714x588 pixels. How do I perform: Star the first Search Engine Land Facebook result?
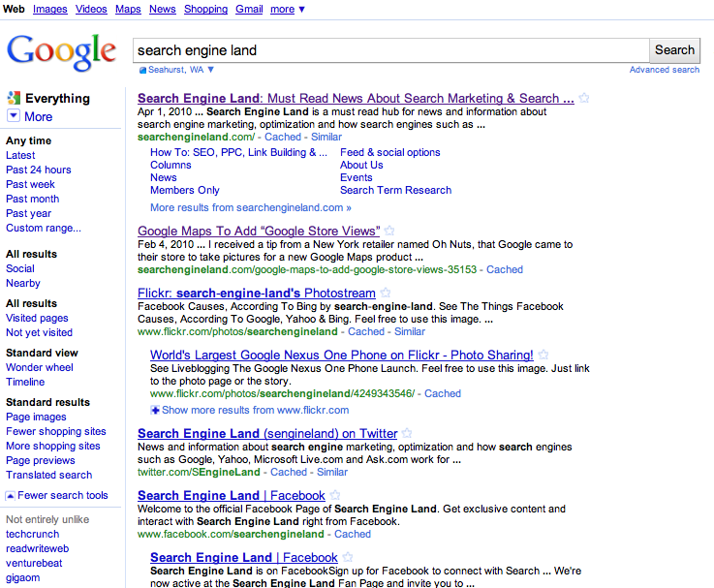pos(334,495)
